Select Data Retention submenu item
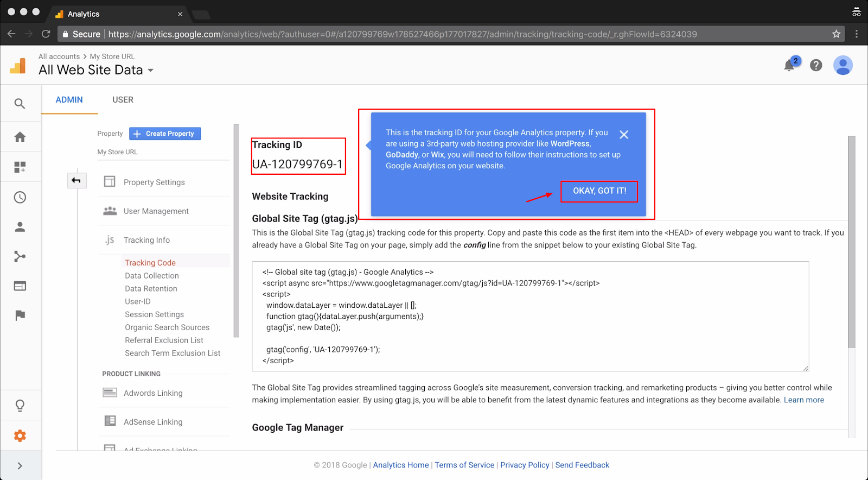 coord(151,289)
